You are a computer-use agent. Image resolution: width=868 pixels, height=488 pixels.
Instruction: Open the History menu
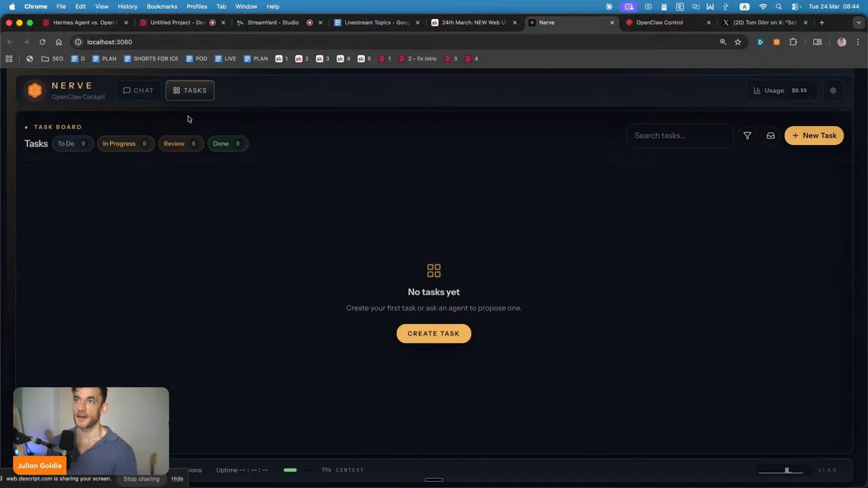(127, 7)
